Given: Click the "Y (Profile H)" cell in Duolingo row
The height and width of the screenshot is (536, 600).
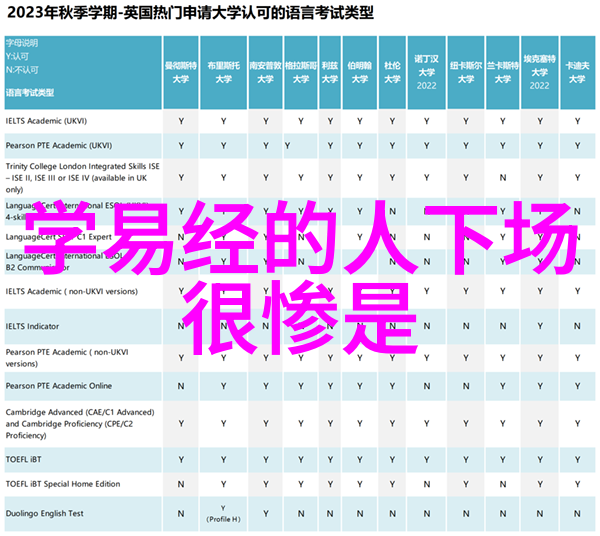Looking at the screenshot, I should [x=223, y=514].
